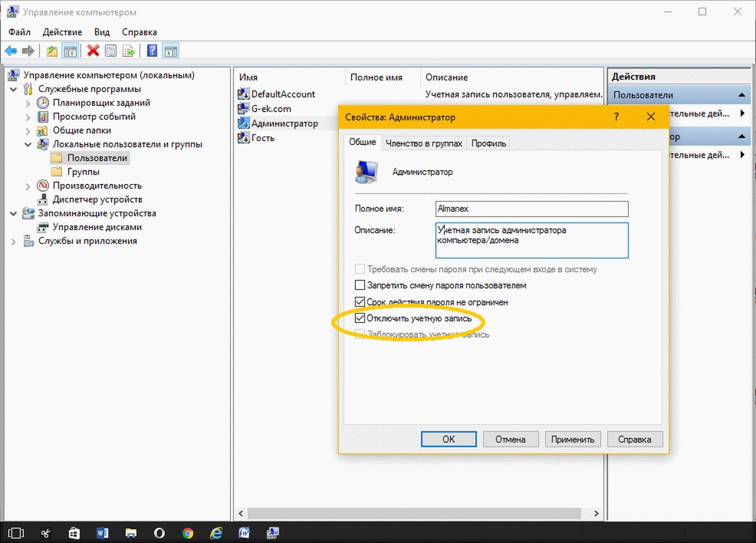This screenshot has height=543, width=756.
Task: Switch to 'Членство в группах' tab
Action: [x=424, y=143]
